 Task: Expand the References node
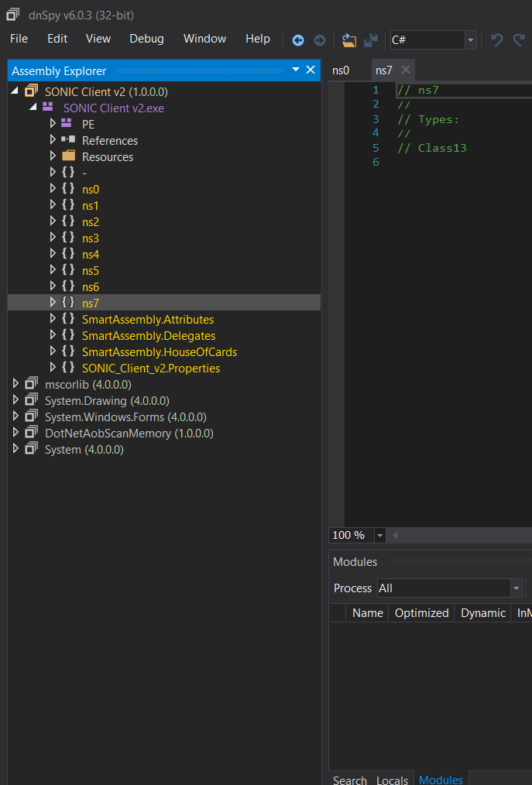(53, 139)
